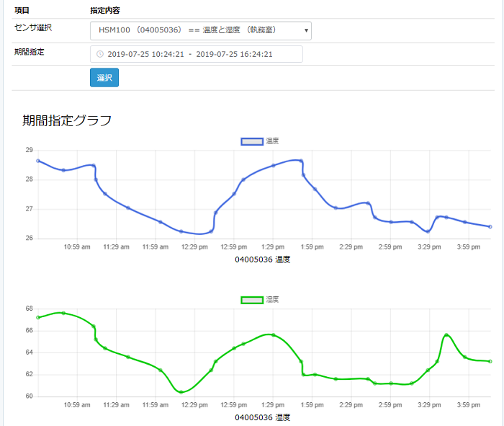Toggle the 温度 legend label on the blue chart
504x426 pixels.
272,141
